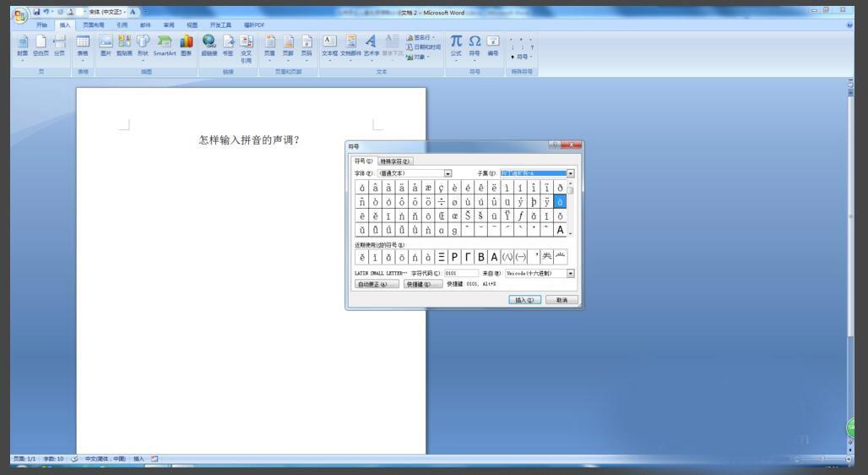Expand the 来自 Unicode encoding dropdown

pyautogui.click(x=570, y=274)
